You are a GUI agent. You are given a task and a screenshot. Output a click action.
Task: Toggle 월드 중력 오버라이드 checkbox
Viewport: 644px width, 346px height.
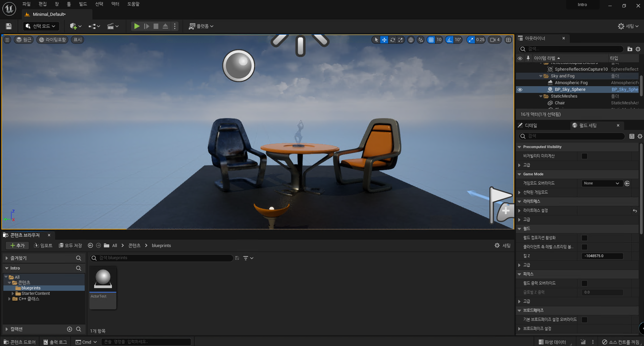click(585, 283)
